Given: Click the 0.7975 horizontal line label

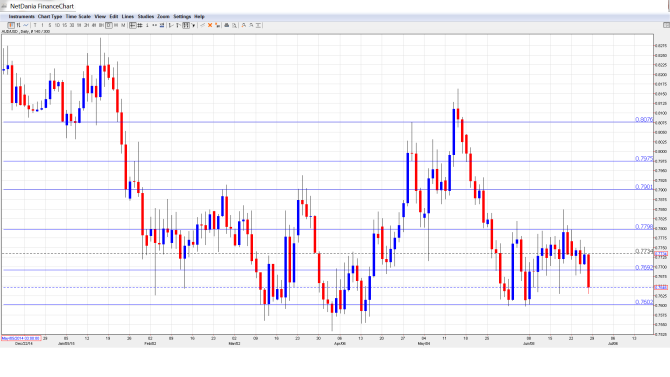Looking at the screenshot, I should (644, 159).
